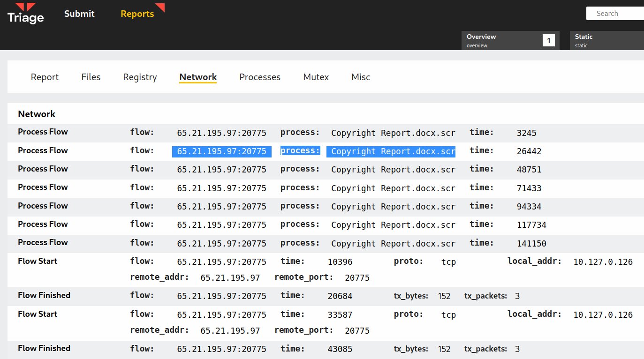This screenshot has width=644, height=359.
Task: Click the time value 141150
Action: (531, 244)
